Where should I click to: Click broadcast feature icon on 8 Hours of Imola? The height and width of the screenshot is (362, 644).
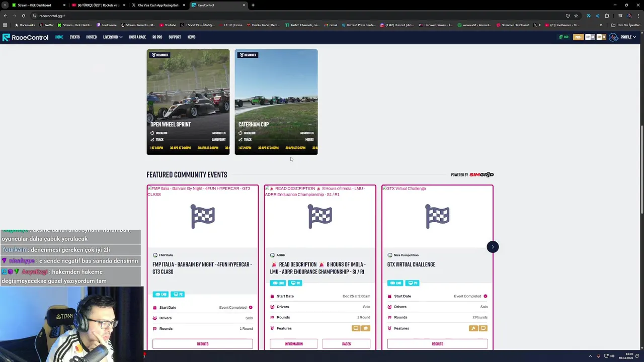coord(356,328)
